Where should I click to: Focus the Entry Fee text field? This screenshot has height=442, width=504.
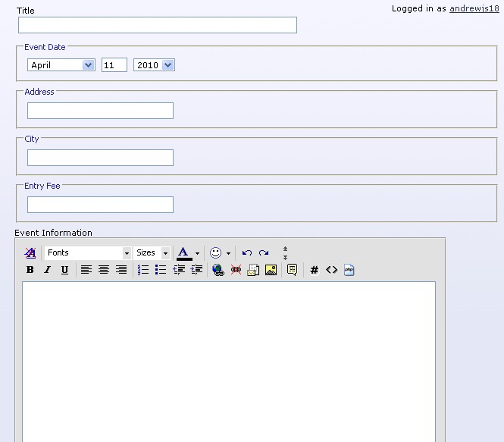click(100, 205)
